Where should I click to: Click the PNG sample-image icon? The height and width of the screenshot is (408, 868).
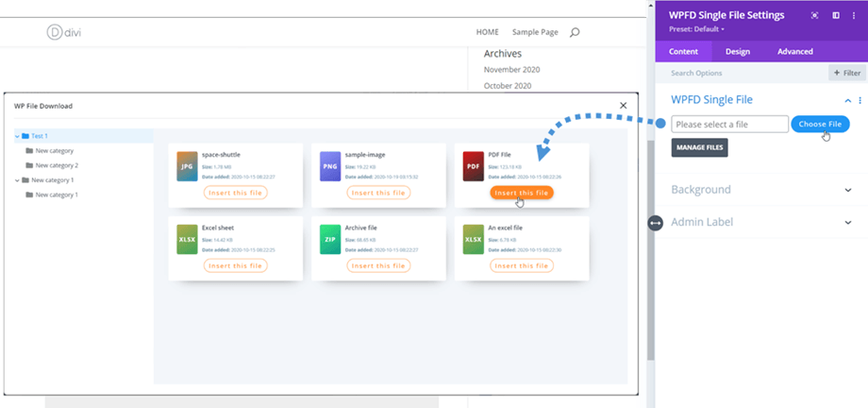click(x=329, y=166)
